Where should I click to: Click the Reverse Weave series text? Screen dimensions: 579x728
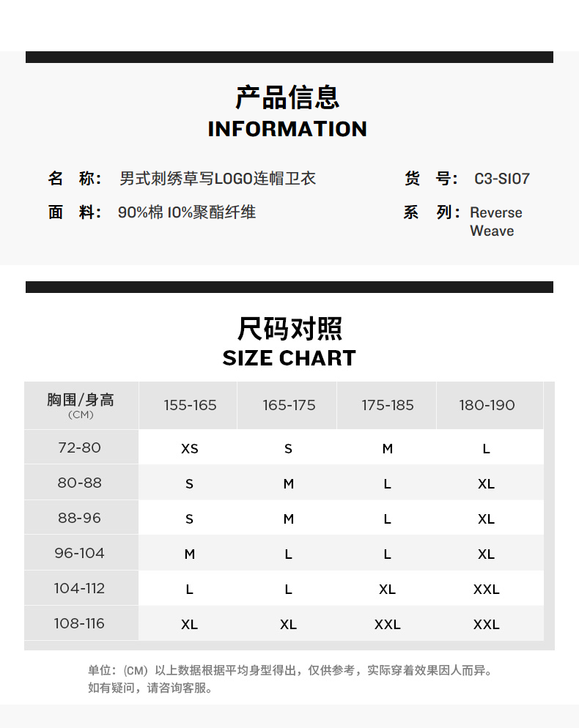coord(495,221)
